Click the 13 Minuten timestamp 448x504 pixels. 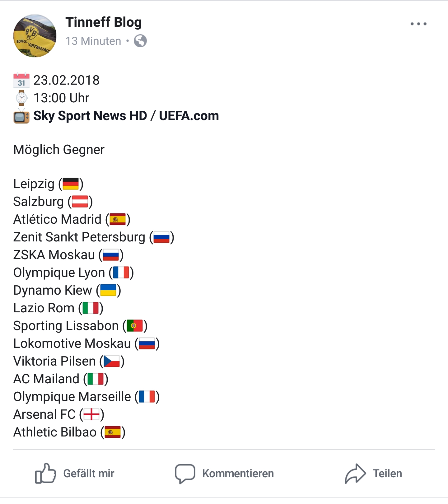(93, 41)
